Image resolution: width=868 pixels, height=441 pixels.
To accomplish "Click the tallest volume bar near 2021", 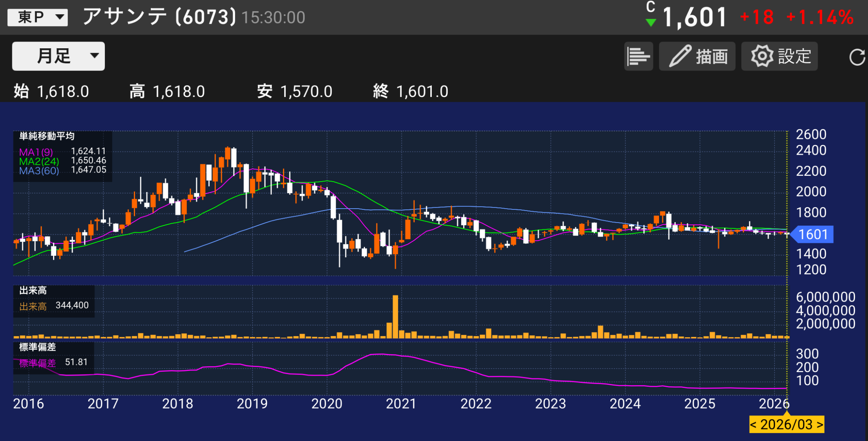I will [395, 316].
